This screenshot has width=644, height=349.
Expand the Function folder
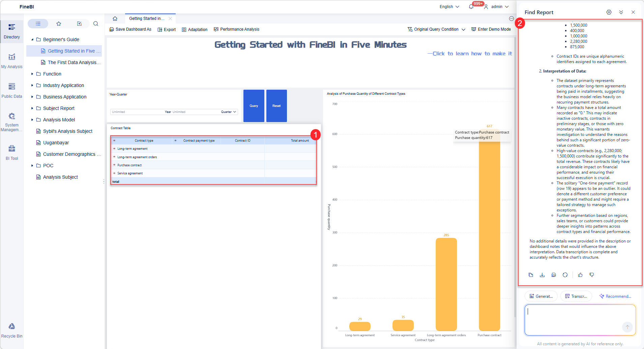(x=32, y=74)
